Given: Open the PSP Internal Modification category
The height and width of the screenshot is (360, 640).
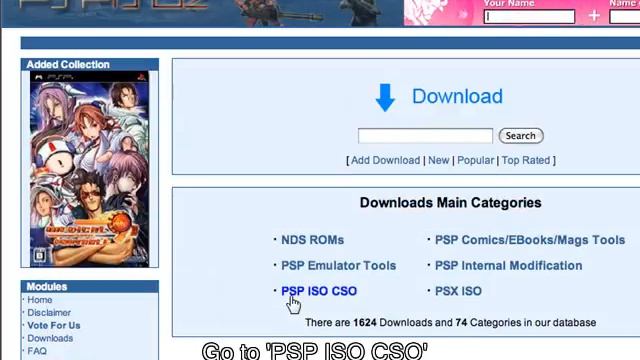Looking at the screenshot, I should (x=509, y=266).
